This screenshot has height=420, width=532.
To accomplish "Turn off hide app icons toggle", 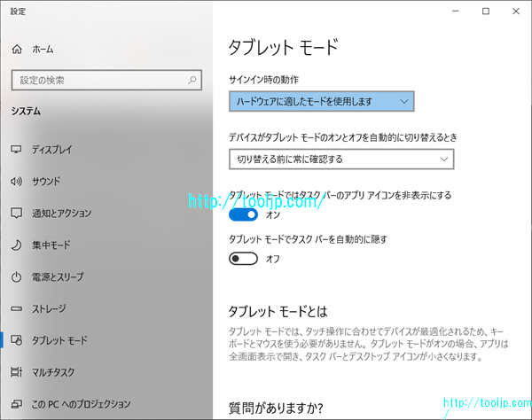I will coord(243,214).
